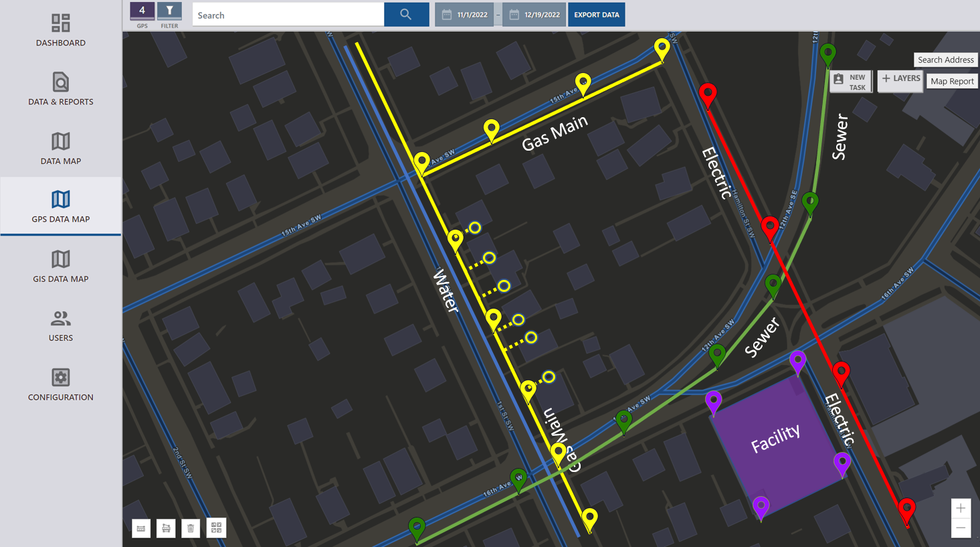
Task: Open the end date picker 12/19/2022
Action: [x=534, y=15]
